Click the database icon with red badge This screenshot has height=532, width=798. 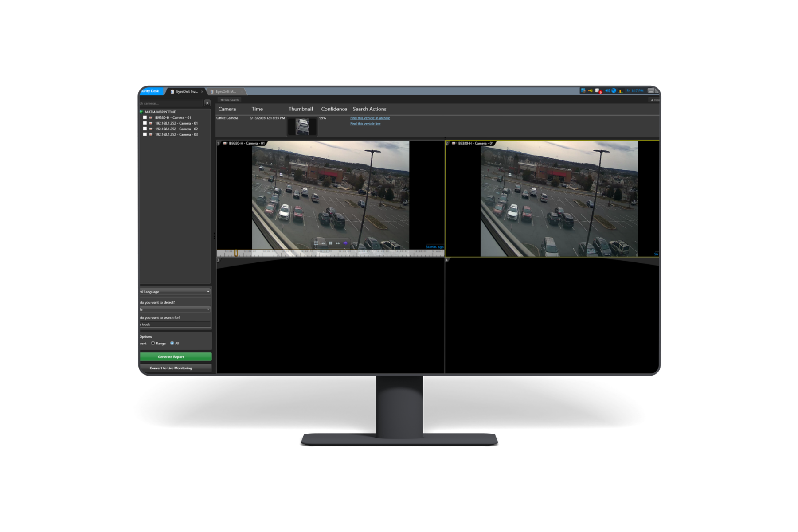(597, 91)
